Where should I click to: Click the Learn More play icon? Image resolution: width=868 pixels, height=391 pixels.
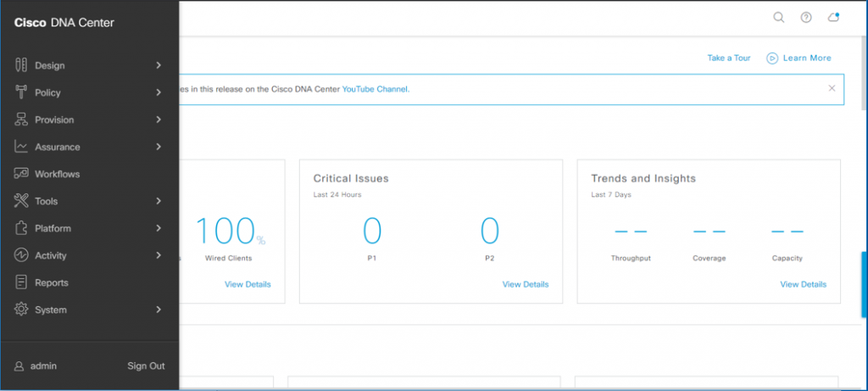(772, 59)
